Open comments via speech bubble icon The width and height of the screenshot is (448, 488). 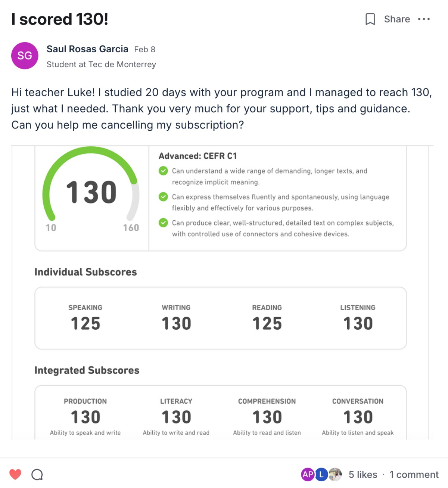37,475
